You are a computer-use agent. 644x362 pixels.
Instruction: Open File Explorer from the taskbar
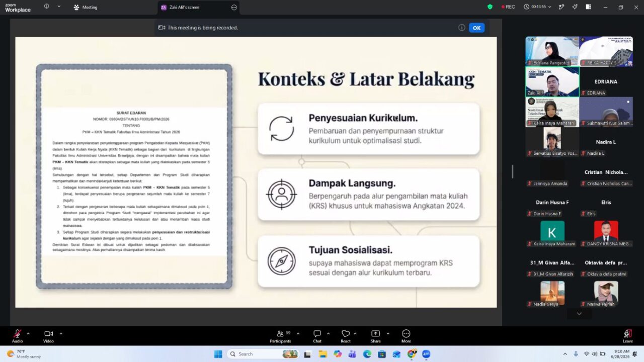point(322,354)
